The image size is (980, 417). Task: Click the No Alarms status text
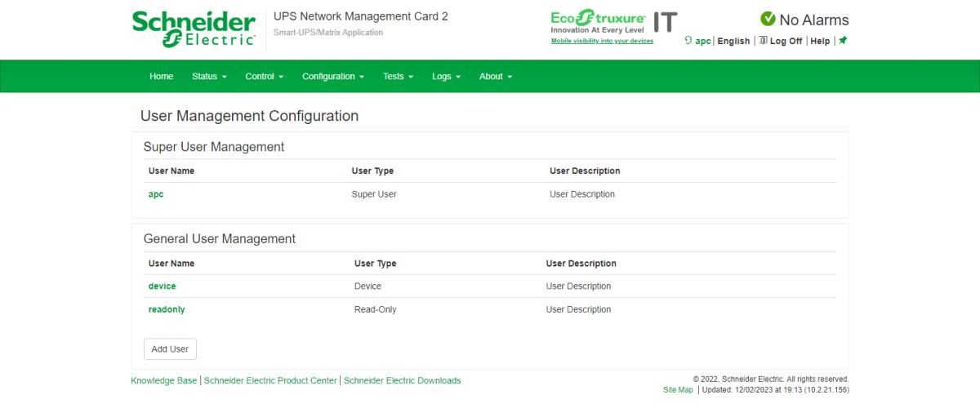coord(814,20)
